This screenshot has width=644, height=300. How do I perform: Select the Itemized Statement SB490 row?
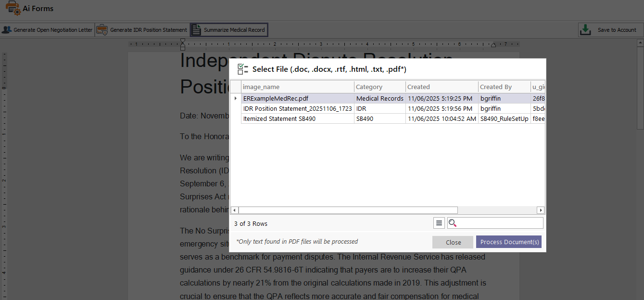[297, 119]
